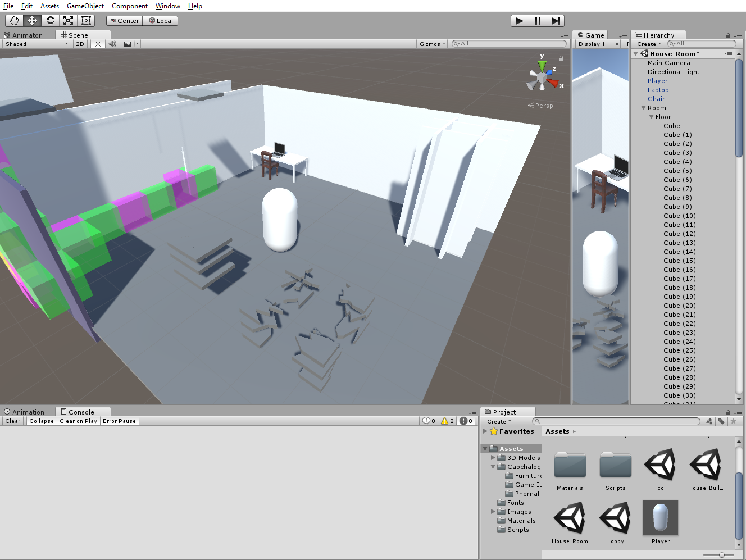This screenshot has width=746, height=560.
Task: Expand Favorites in Project panel
Action: click(x=485, y=431)
